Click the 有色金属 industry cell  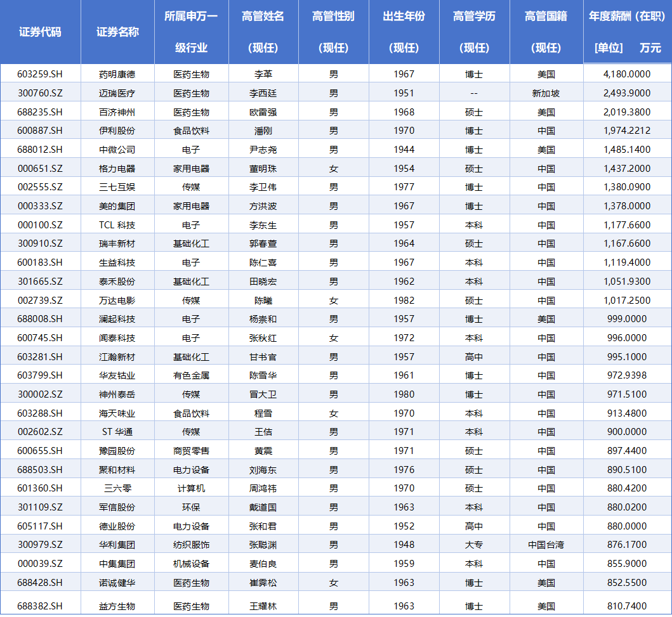[x=191, y=375]
